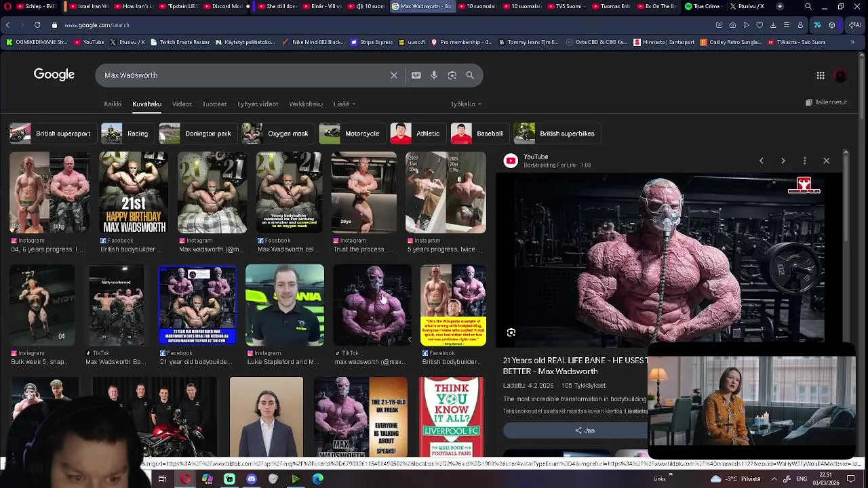Share the previewed image with Jaa button
Viewport: 868px width, 488px height.
click(585, 430)
